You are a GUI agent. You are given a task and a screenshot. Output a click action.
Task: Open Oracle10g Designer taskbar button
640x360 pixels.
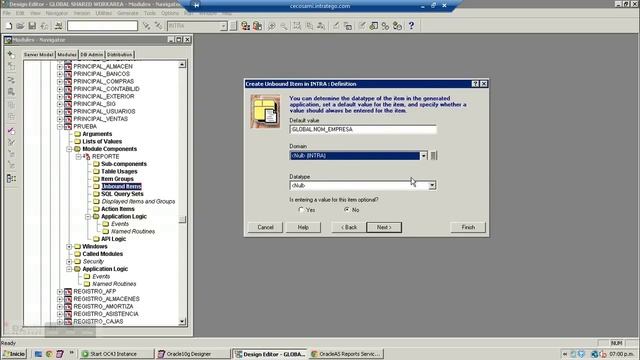(193, 354)
